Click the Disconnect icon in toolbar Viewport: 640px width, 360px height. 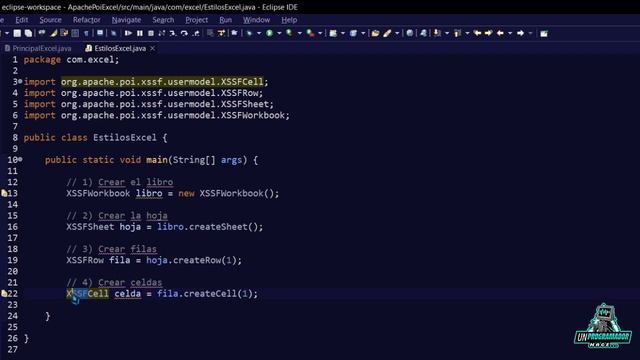point(162,33)
